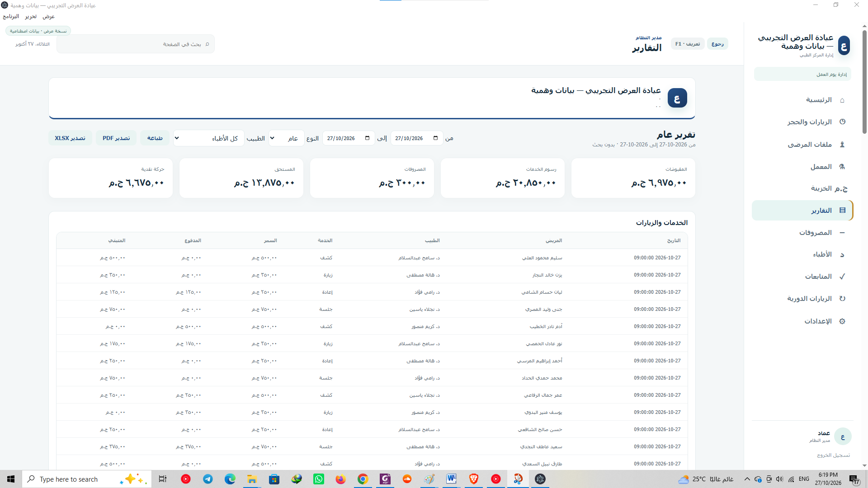The width and height of the screenshot is (868, 488).
Task: Click the رجوع back button
Action: point(717,44)
